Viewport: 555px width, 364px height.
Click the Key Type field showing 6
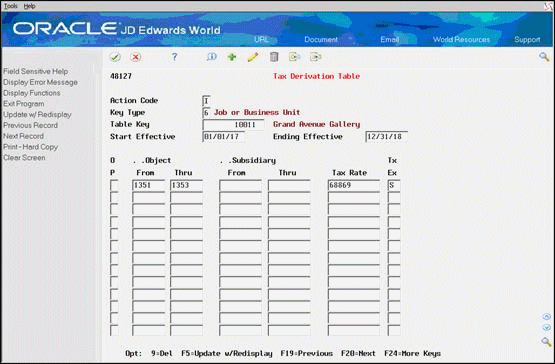(206, 113)
